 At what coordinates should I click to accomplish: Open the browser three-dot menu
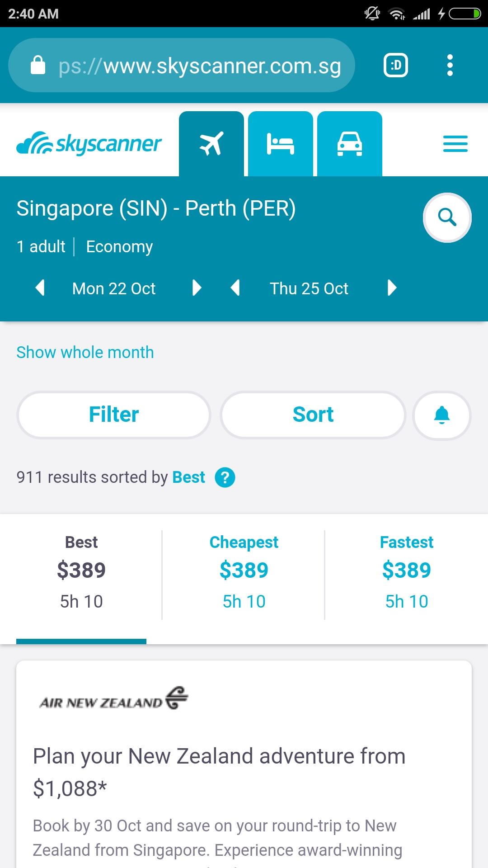[450, 66]
